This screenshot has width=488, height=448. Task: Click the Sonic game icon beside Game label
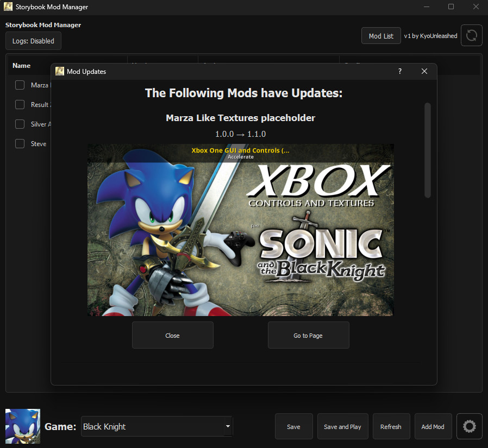(23, 426)
